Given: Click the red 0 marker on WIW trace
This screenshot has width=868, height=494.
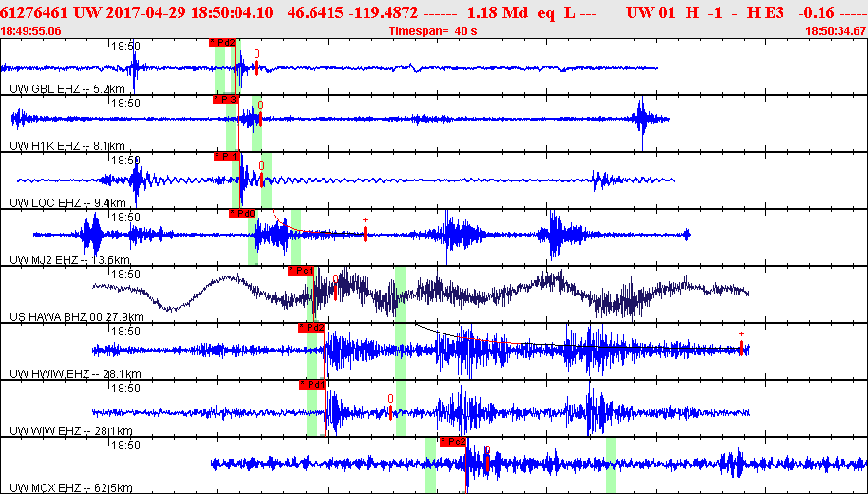Looking at the screenshot, I should coord(390,407).
